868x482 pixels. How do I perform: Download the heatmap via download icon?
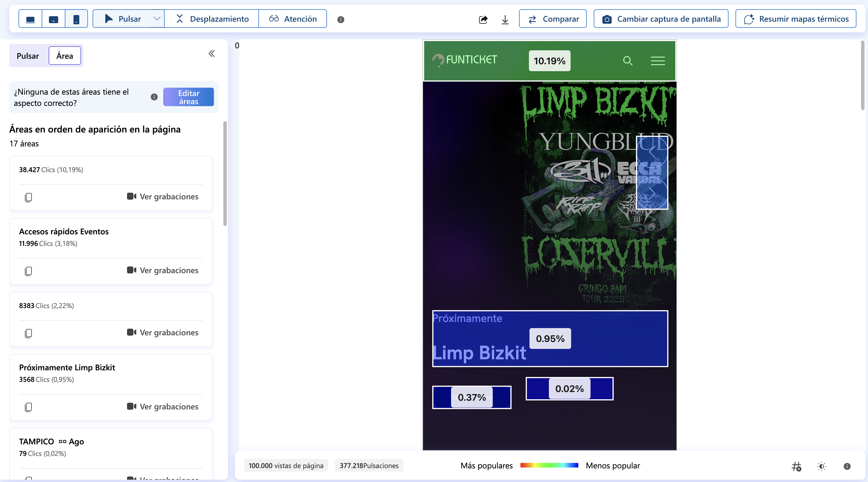505,19
